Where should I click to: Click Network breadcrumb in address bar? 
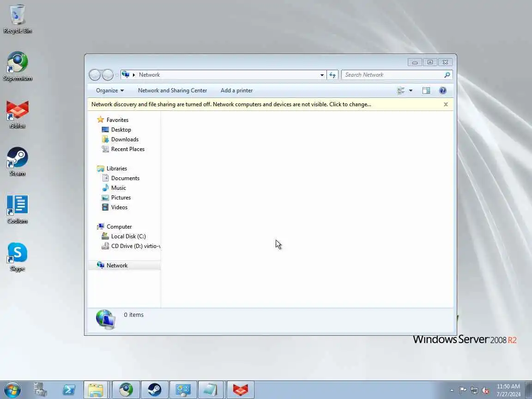tap(149, 75)
